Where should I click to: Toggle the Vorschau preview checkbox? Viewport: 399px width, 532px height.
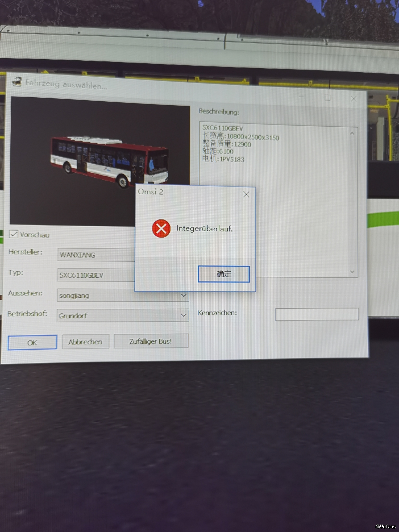tap(14, 234)
